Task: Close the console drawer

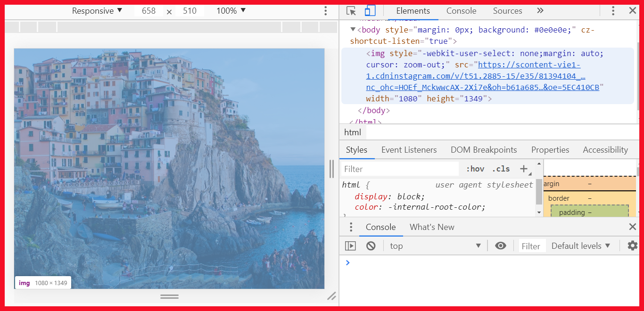Action: [633, 227]
